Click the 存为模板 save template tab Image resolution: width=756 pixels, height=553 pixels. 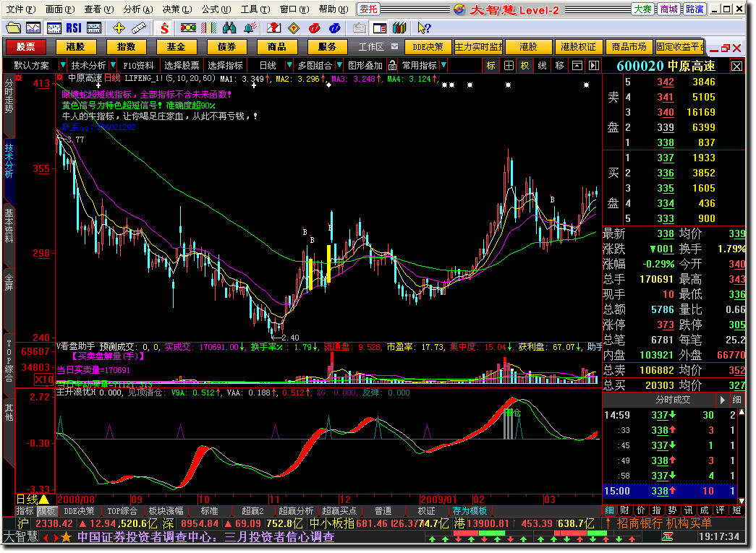(x=470, y=511)
